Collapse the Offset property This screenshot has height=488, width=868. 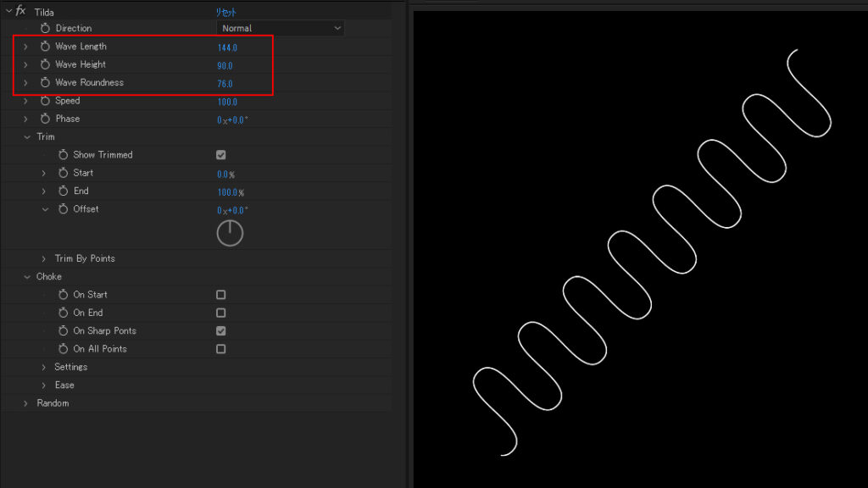(46, 210)
